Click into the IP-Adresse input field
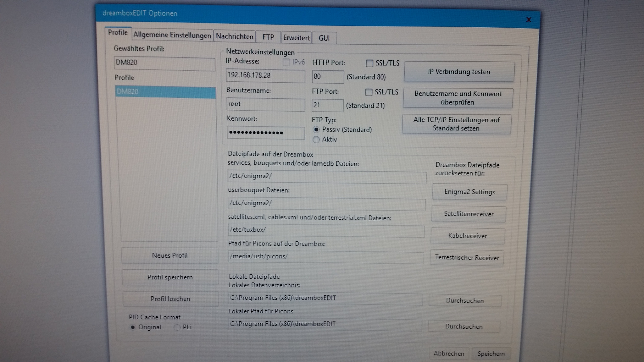Image resolution: width=644 pixels, height=362 pixels. [x=265, y=76]
